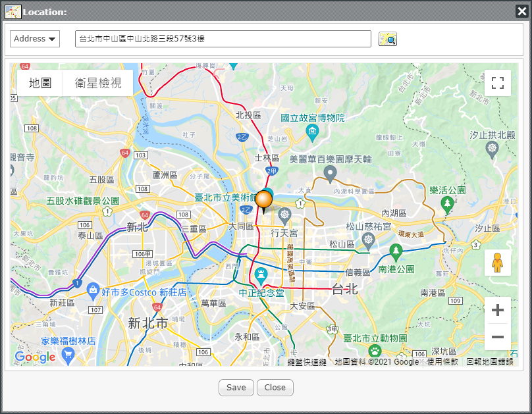Open 鍵盤快速鍵 keyboard shortcuts
The width and height of the screenshot is (532, 414).
307,362
